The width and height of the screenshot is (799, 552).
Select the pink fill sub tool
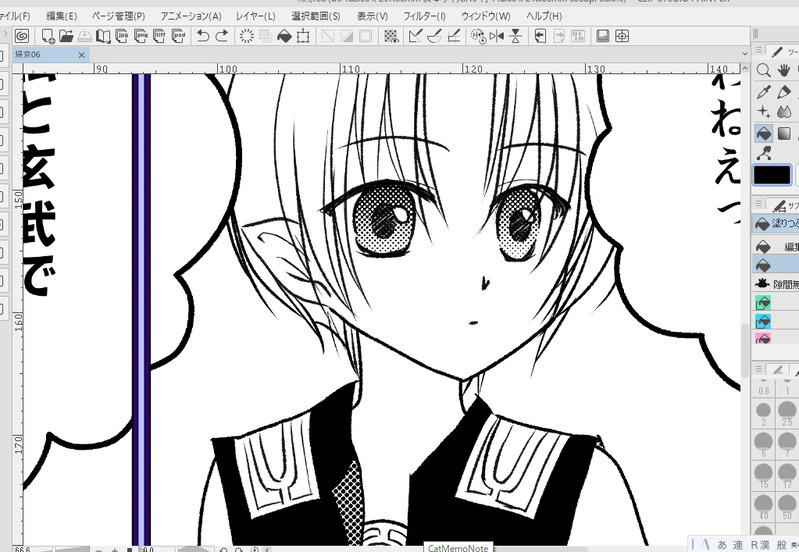point(763,338)
